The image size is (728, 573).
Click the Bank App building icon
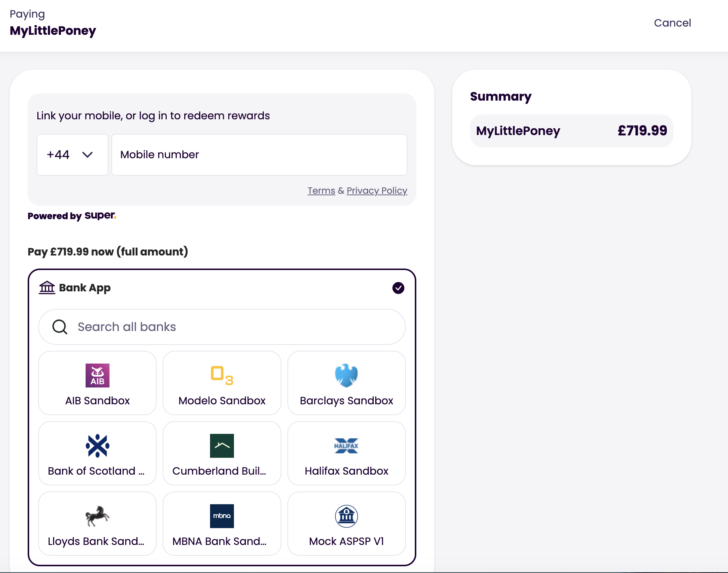point(47,288)
